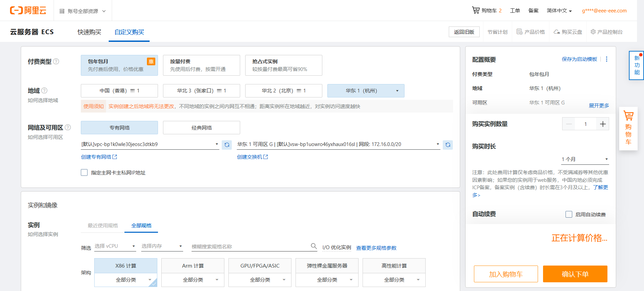Expand 华东 1 (杭州) region dropdown
Screen dimensions: 644x291
click(x=366, y=91)
